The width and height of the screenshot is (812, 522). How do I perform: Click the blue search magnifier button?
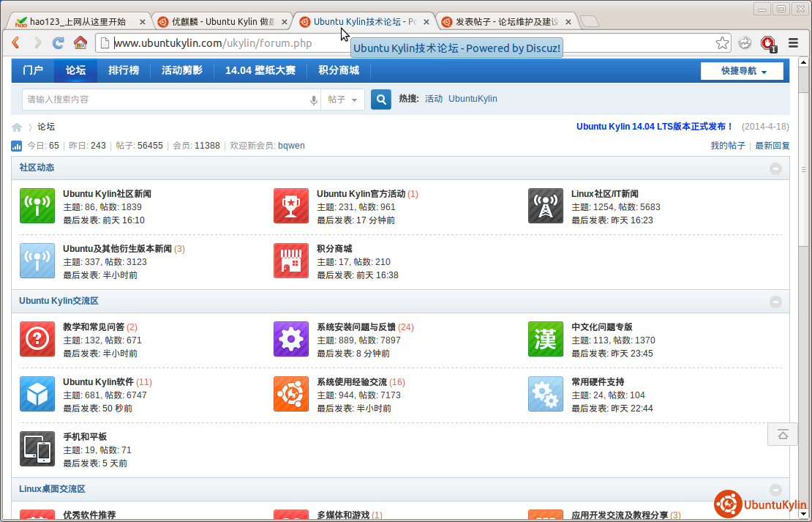[x=380, y=99]
